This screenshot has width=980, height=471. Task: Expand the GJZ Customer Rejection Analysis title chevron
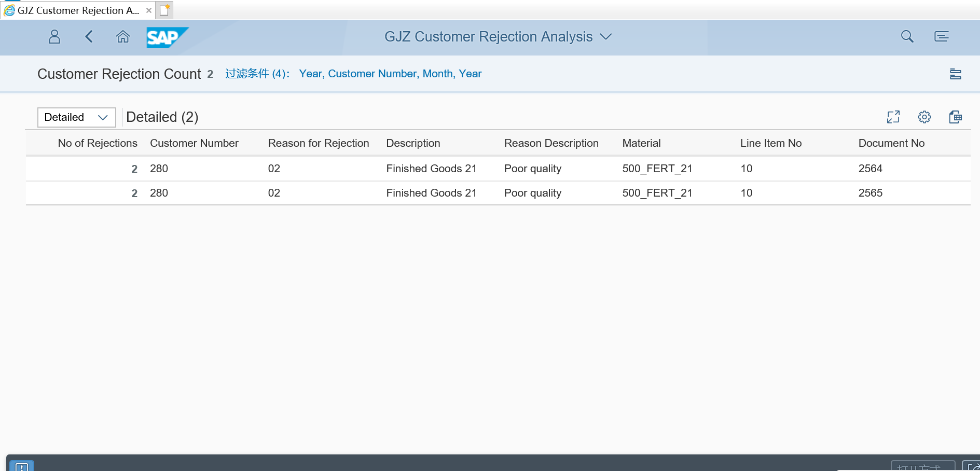pos(606,37)
